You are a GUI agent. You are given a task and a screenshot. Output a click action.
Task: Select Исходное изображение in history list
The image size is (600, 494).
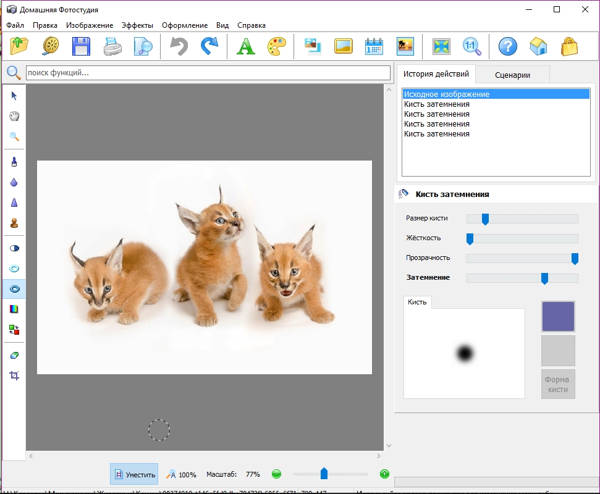tap(496, 94)
